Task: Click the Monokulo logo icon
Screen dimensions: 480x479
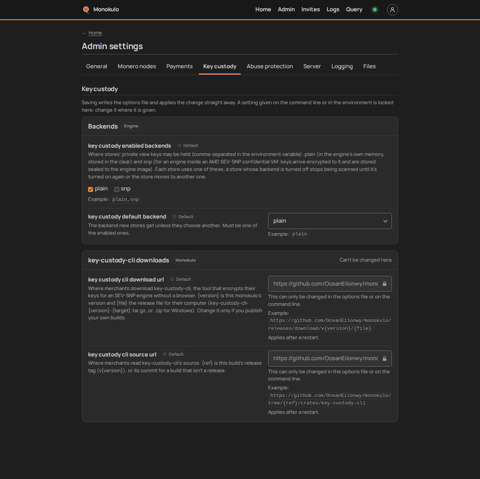Action: tap(86, 9)
